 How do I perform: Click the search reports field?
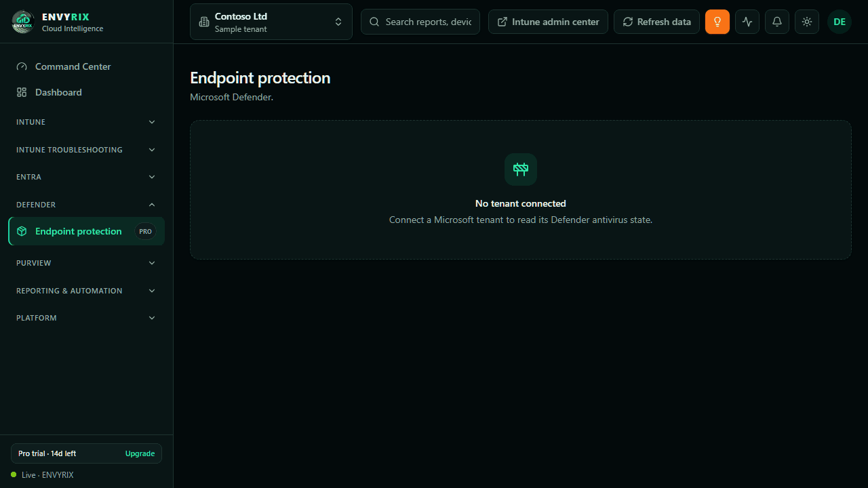coord(420,22)
